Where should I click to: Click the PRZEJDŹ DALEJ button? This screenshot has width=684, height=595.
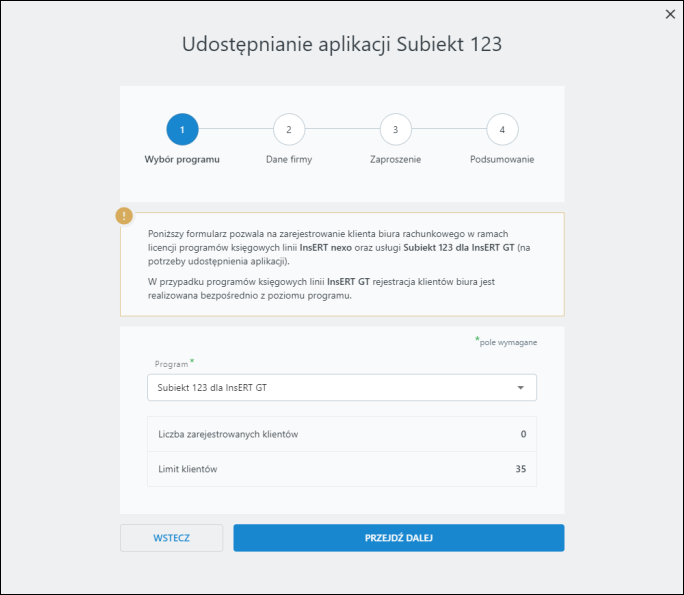(x=399, y=538)
